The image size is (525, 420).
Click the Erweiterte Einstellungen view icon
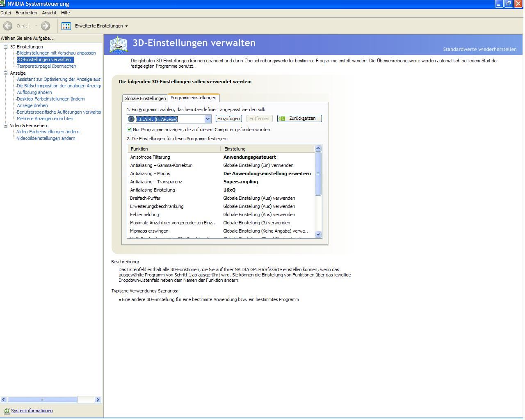coord(66,26)
